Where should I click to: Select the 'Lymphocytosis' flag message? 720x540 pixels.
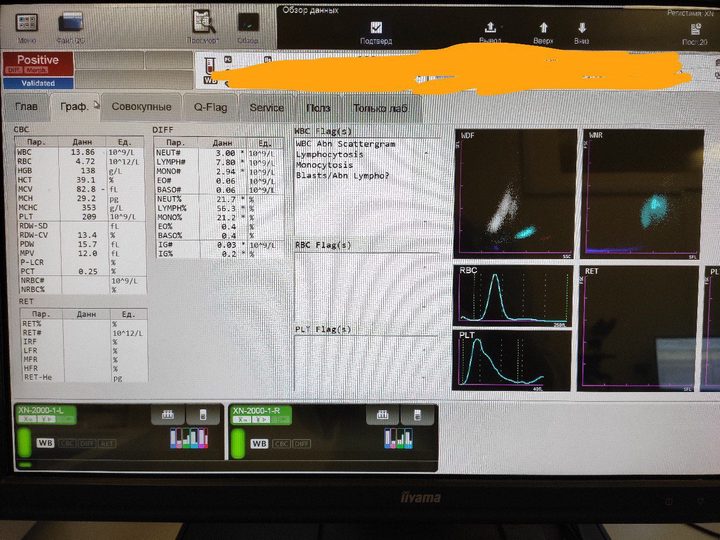(329, 154)
